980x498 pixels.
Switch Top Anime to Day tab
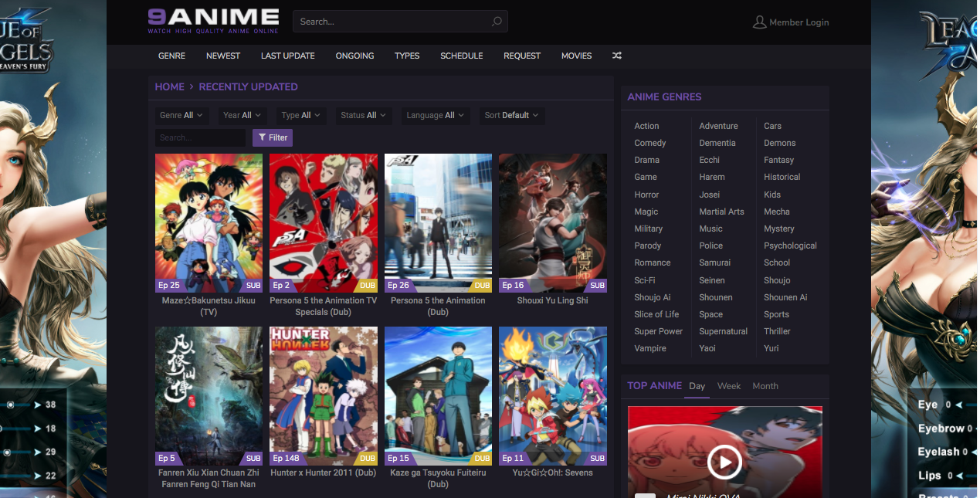coord(697,386)
